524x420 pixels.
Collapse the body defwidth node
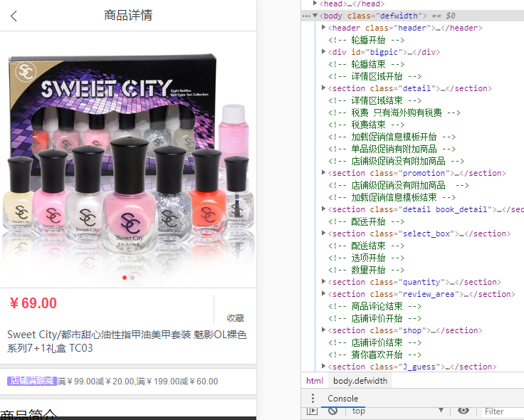tap(315, 16)
